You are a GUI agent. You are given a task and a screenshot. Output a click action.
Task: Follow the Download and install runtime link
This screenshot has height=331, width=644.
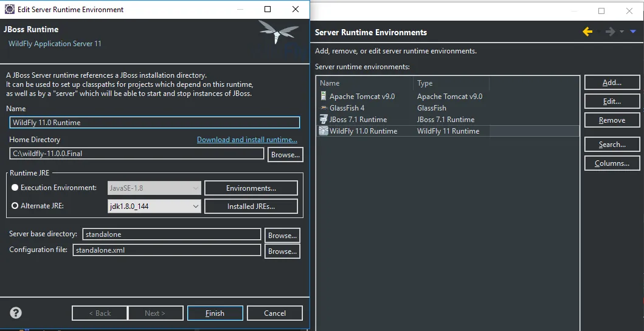pos(247,140)
